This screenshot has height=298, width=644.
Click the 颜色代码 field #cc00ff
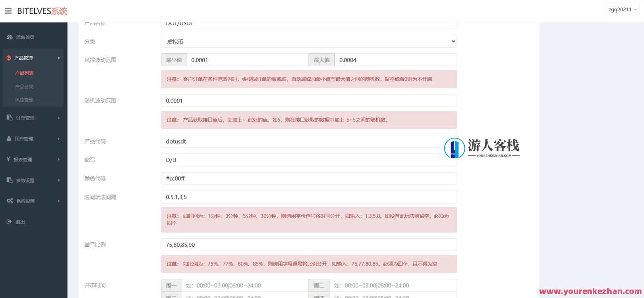pyautogui.click(x=309, y=178)
